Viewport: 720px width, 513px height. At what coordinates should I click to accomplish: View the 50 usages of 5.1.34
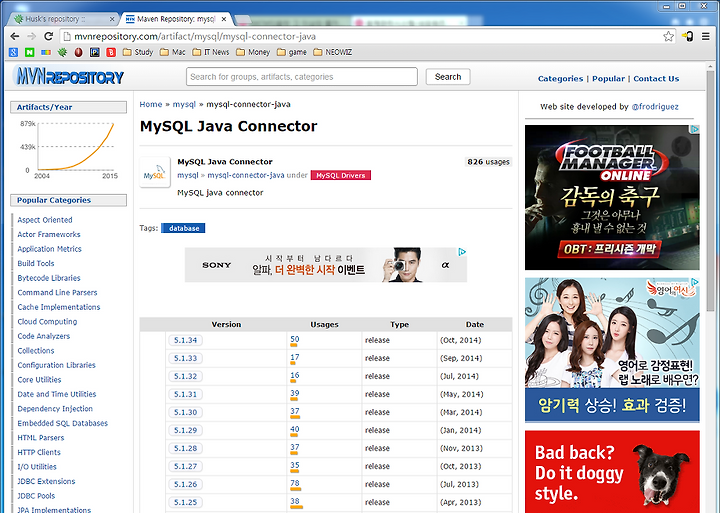tap(295, 339)
